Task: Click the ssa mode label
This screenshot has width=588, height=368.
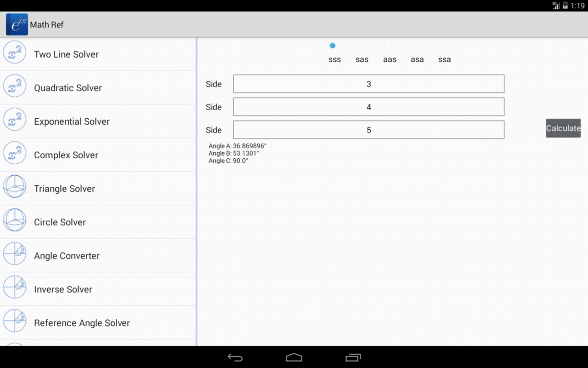Action: point(445,60)
